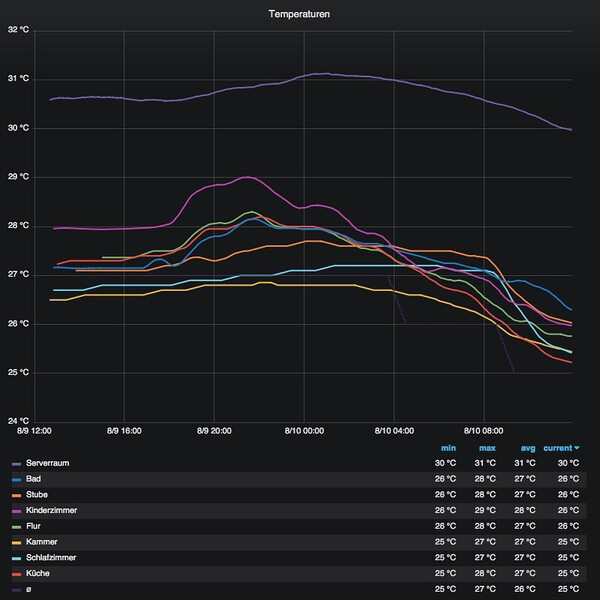Click the Kinderzimmer magenta legend swatch
600x600 pixels.
16,511
